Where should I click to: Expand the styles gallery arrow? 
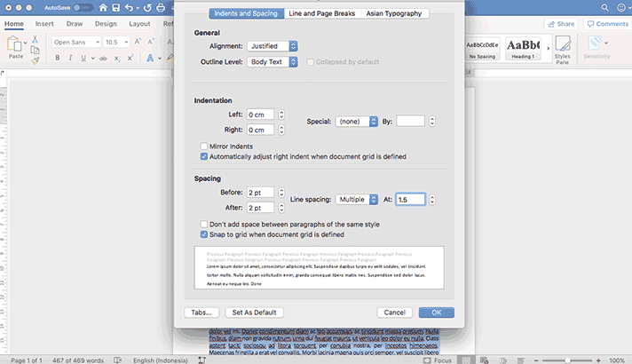pyautogui.click(x=548, y=48)
